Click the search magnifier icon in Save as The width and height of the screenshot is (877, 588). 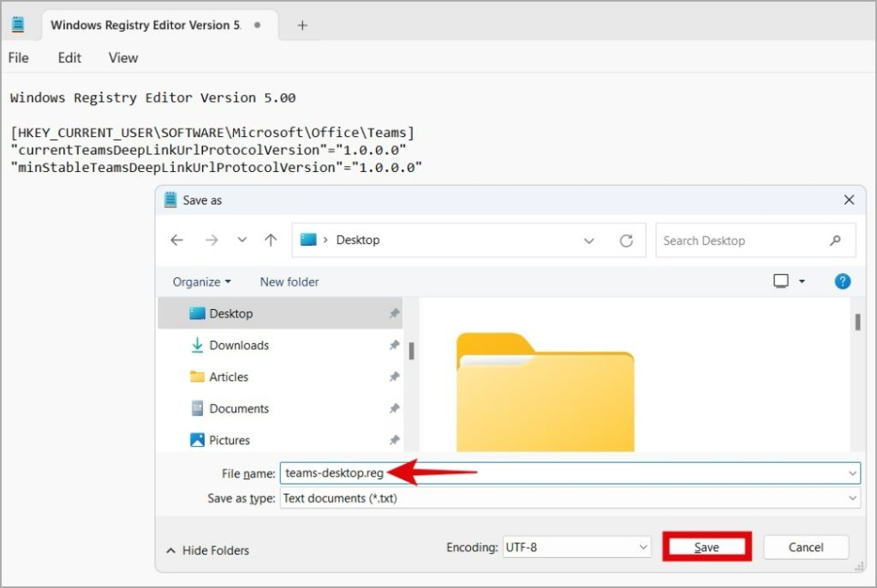(x=835, y=241)
